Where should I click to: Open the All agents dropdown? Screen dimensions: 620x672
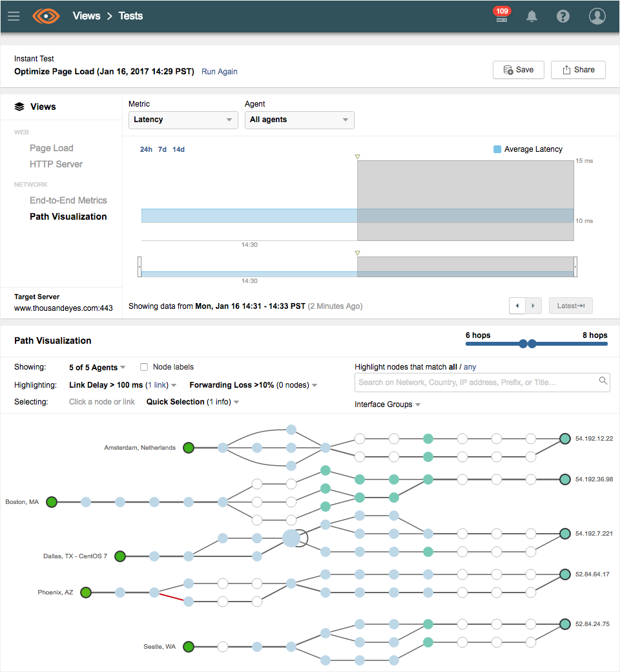tap(299, 120)
